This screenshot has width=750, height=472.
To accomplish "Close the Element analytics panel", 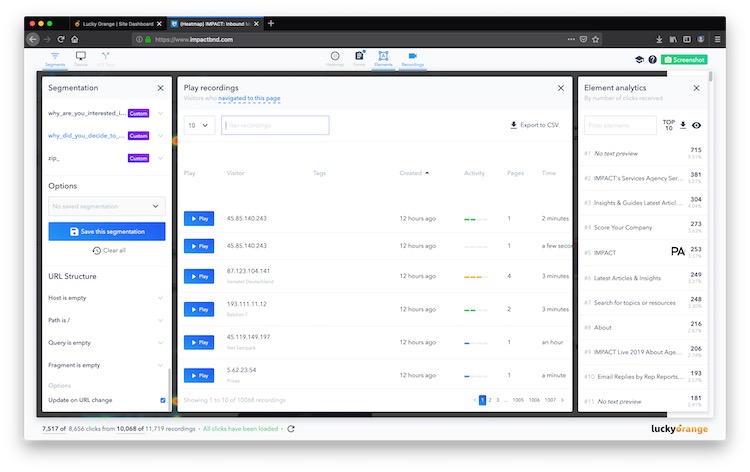I will [x=696, y=88].
